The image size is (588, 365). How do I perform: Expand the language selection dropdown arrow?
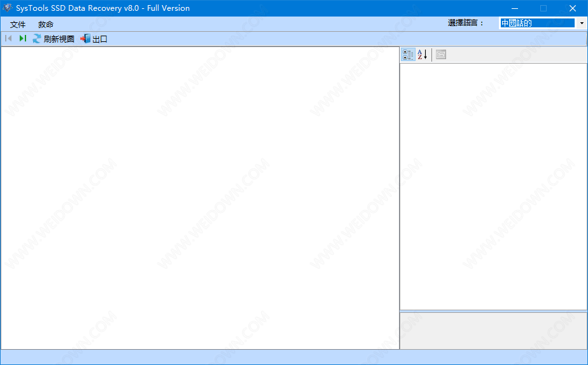pyautogui.click(x=581, y=23)
